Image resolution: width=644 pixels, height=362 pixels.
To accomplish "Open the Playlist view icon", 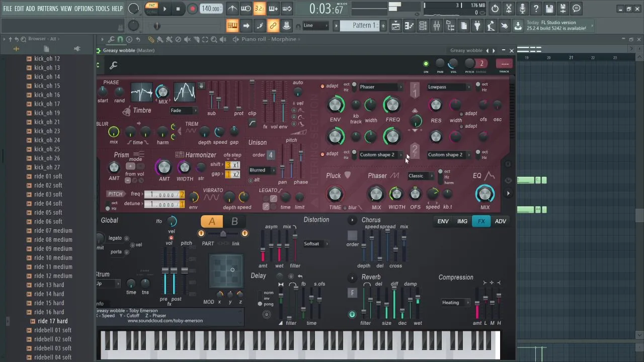I will (395, 26).
